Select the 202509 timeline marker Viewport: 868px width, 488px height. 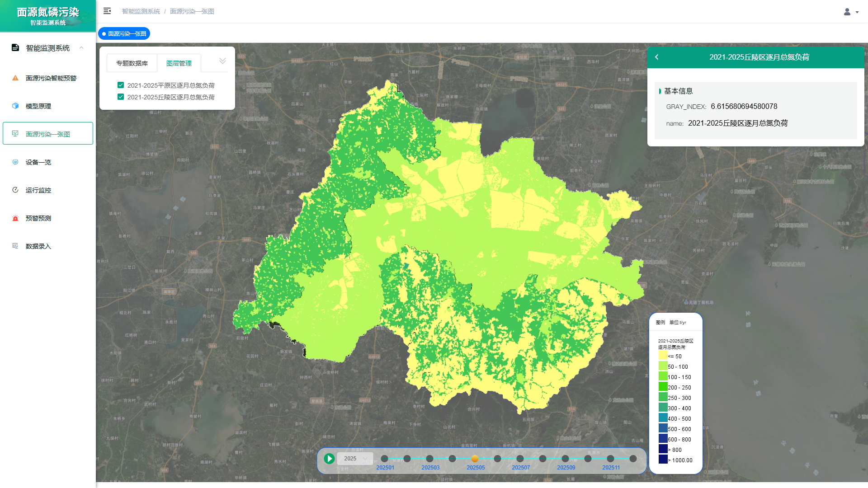(565, 459)
